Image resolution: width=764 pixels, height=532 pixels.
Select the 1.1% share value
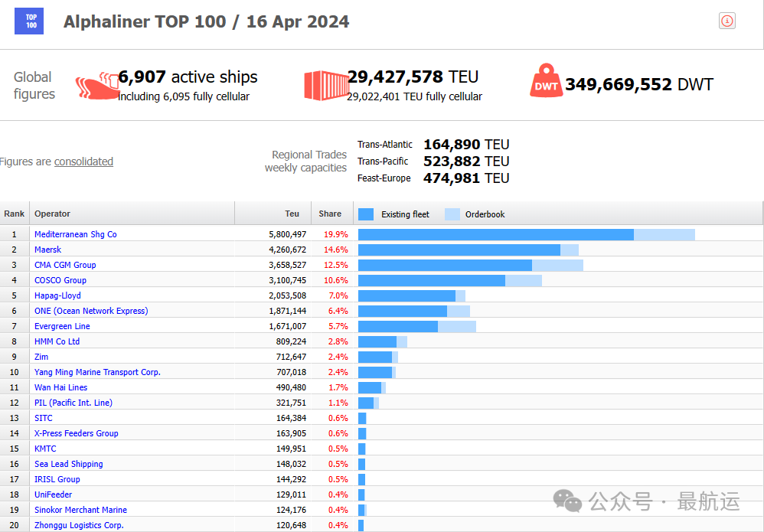click(338, 403)
